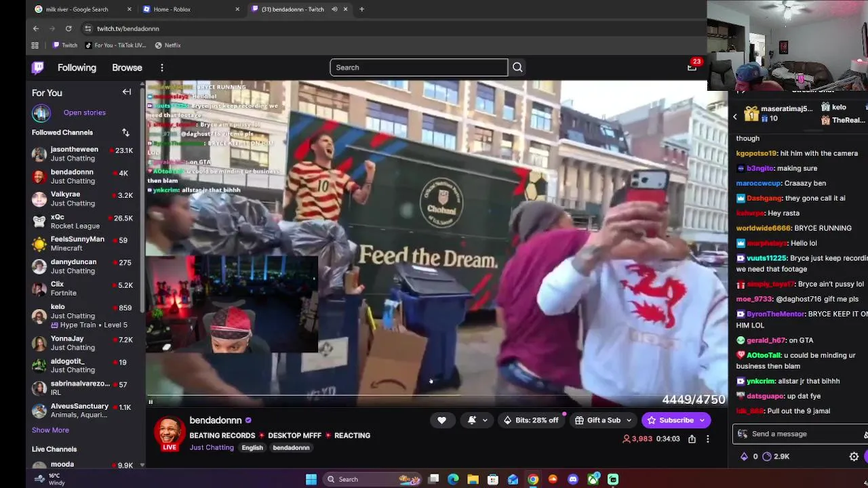Open jasontheween channel in sidebar
Screen dimensions: 868x488
(x=83, y=154)
